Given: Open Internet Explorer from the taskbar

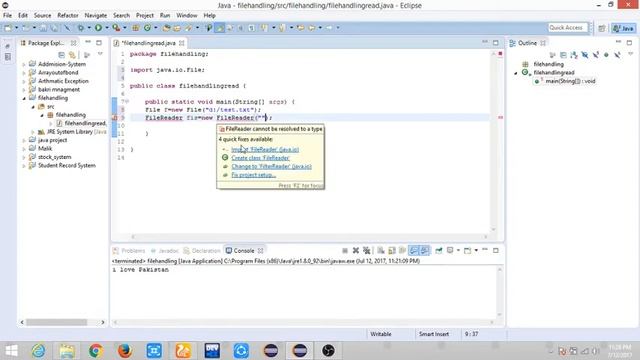Looking at the screenshot, I should (38, 351).
